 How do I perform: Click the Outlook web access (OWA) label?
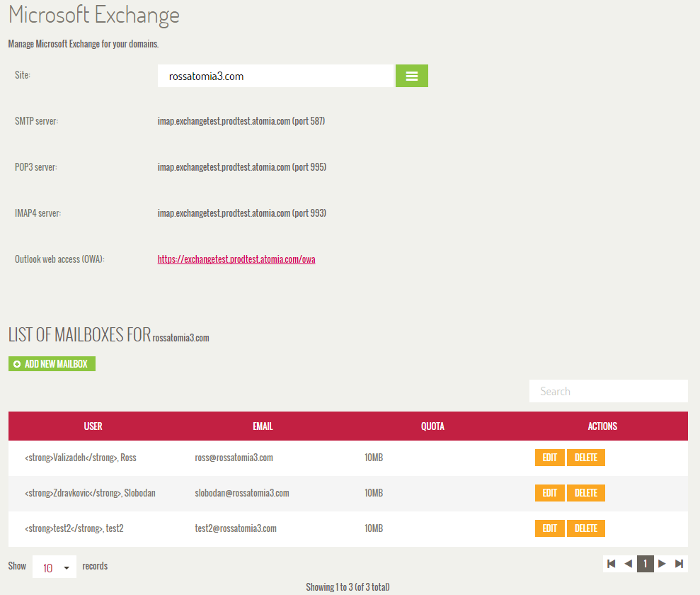(60, 259)
